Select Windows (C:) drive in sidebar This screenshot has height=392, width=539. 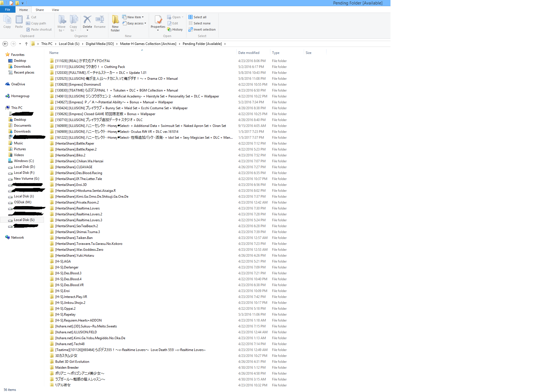coord(24,161)
